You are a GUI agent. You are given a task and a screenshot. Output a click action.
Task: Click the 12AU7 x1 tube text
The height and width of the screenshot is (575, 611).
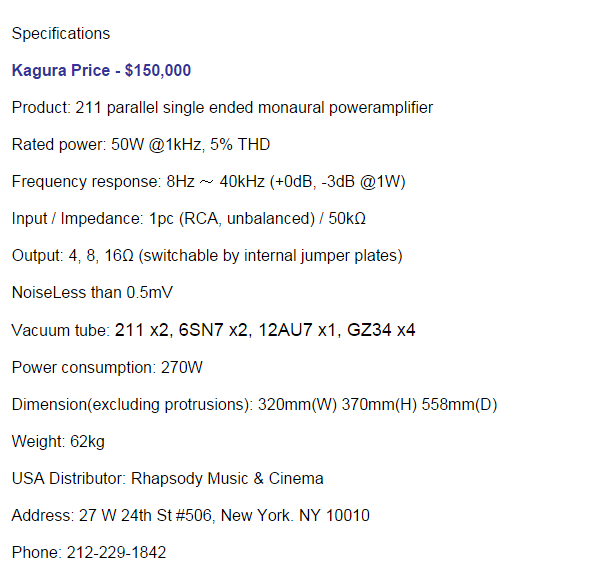tap(299, 330)
